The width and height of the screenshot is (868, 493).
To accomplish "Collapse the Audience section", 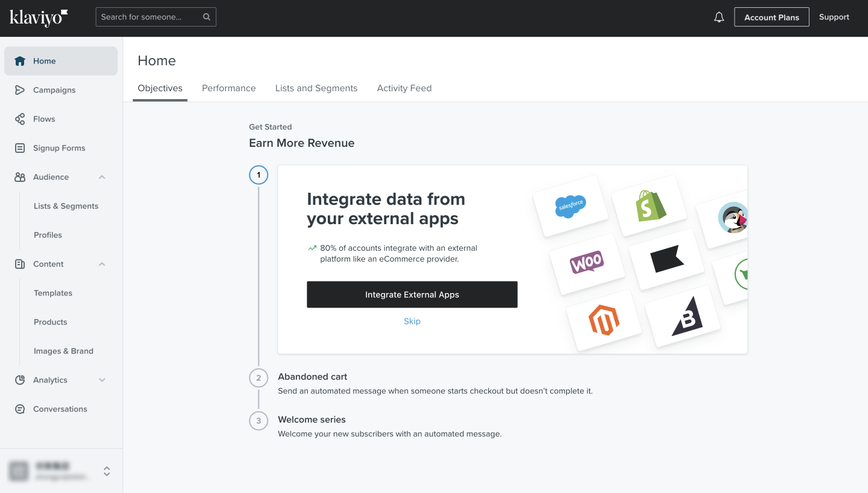I will [x=102, y=177].
